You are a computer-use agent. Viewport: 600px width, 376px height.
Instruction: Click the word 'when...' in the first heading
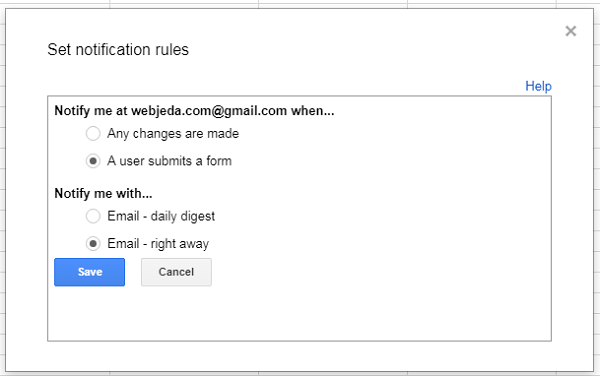(313, 111)
